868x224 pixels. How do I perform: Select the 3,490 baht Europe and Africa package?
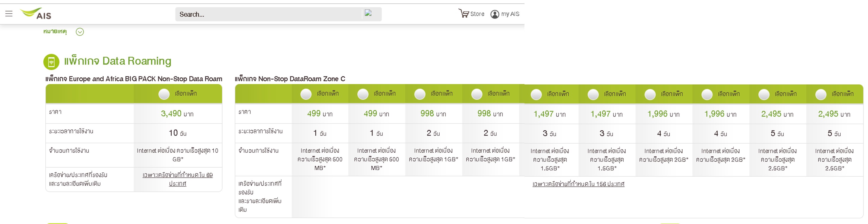(x=164, y=94)
